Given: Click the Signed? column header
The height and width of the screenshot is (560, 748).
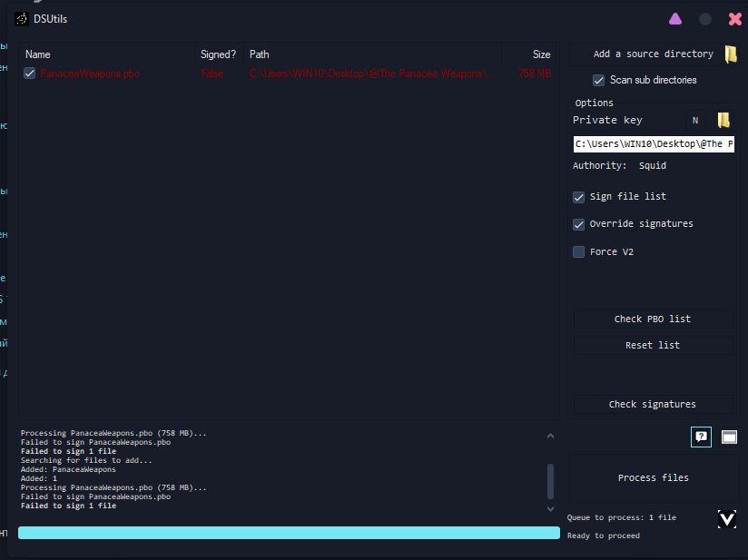Looking at the screenshot, I should coord(219,54).
